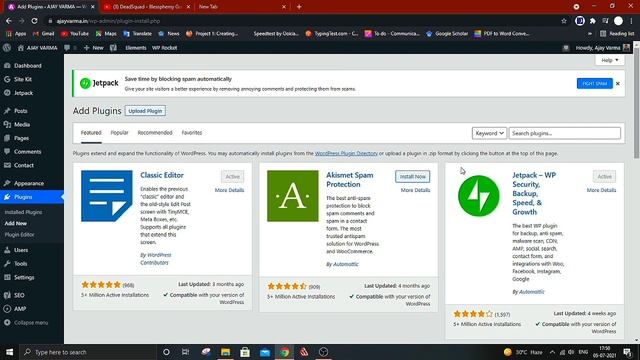The width and height of the screenshot is (640, 360).
Task: Click the SEO icon in sidebar
Action: pos(7,295)
